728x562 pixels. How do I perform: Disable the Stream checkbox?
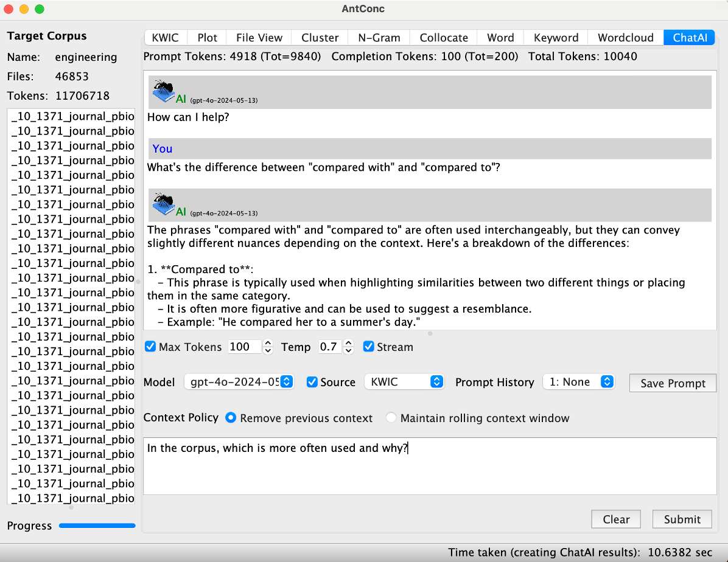[x=368, y=347]
